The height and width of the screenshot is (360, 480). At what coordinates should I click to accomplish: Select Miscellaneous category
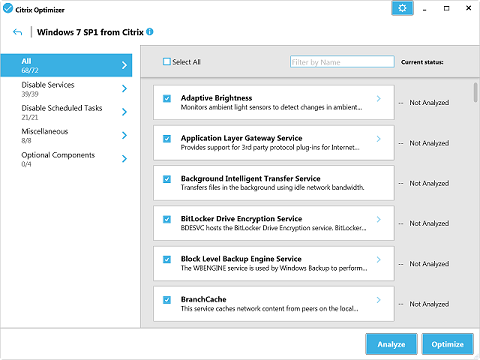(x=66, y=135)
